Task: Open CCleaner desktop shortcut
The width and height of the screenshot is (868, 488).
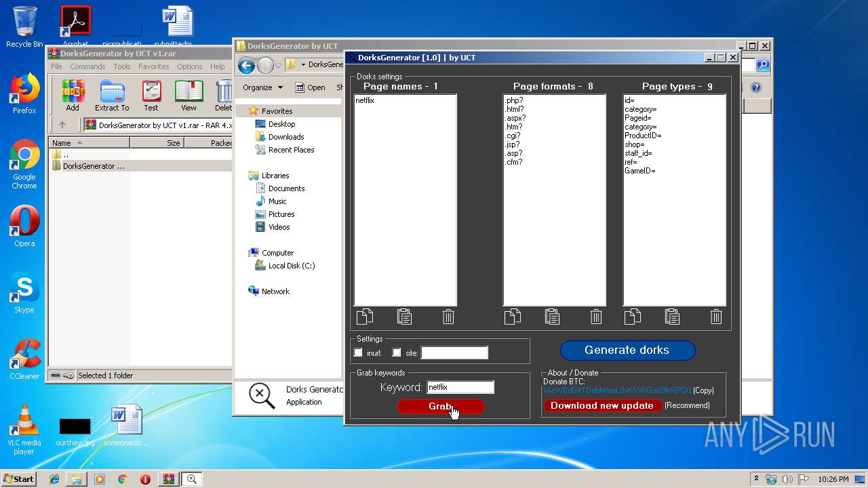Action: coord(24,359)
